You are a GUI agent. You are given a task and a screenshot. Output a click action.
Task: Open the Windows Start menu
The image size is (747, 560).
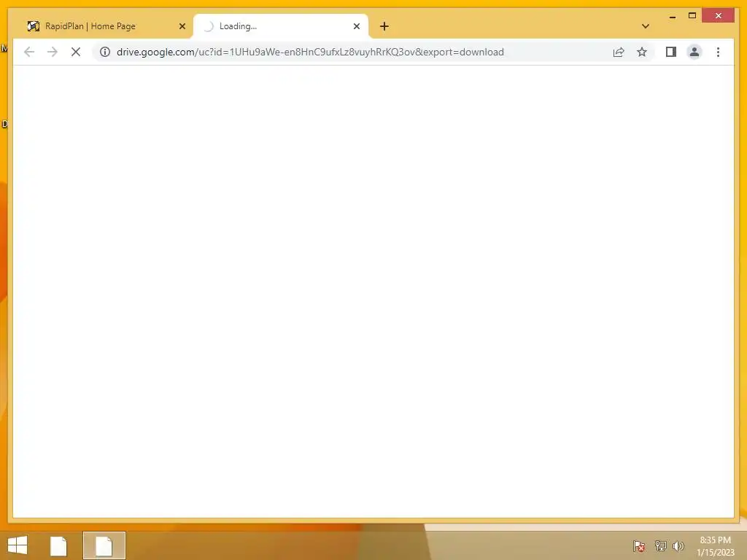point(18,545)
